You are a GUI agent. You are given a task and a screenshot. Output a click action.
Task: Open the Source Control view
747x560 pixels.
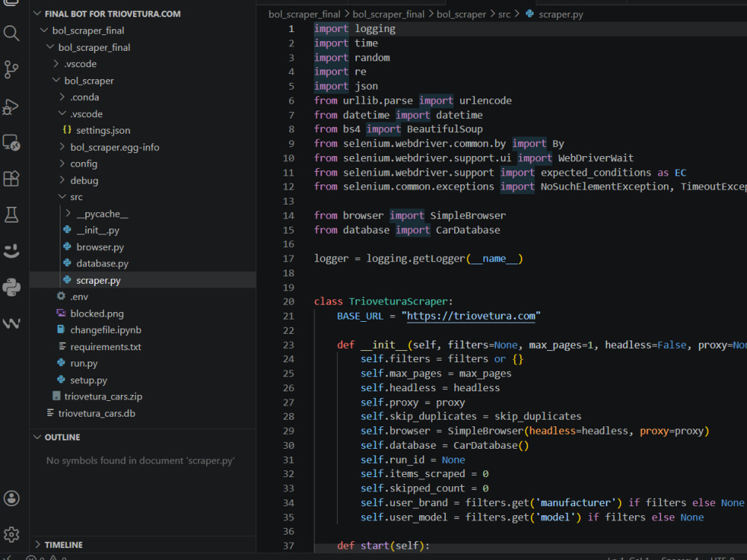point(11,69)
